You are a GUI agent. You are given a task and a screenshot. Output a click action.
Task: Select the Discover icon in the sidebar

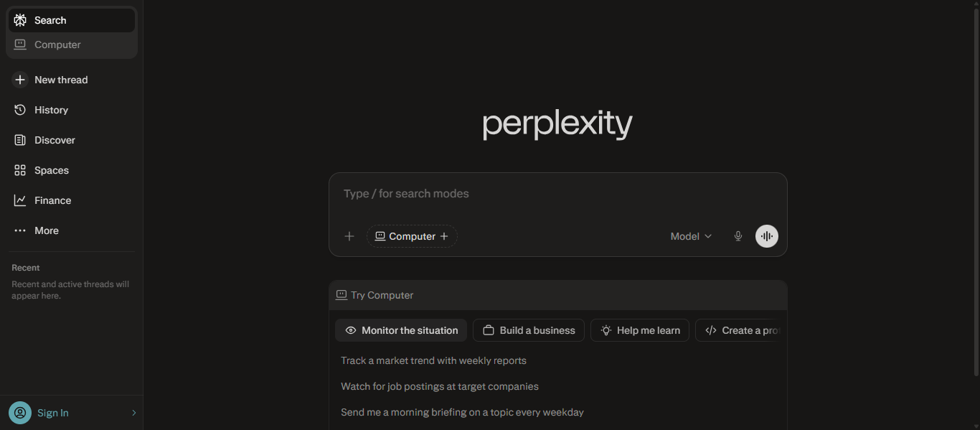point(21,139)
